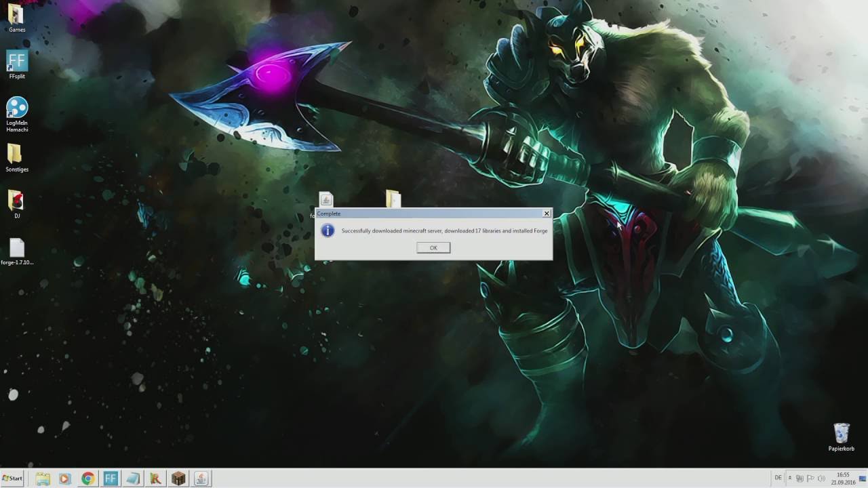Switch to Java app in taskbar

201,479
